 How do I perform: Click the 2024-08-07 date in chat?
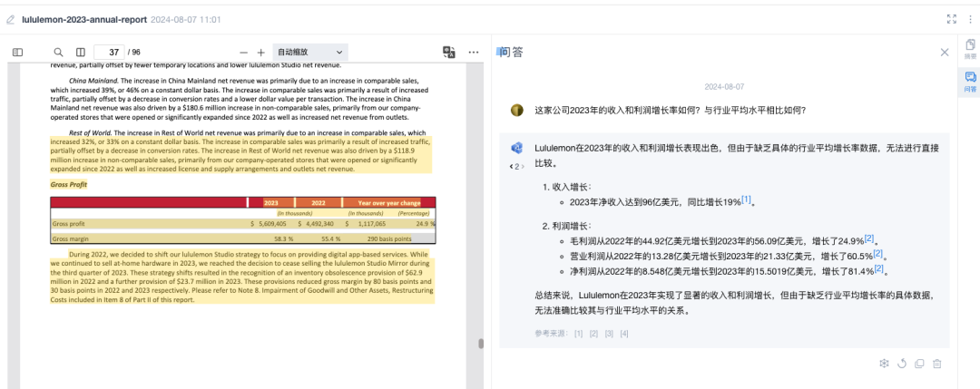pos(724,87)
